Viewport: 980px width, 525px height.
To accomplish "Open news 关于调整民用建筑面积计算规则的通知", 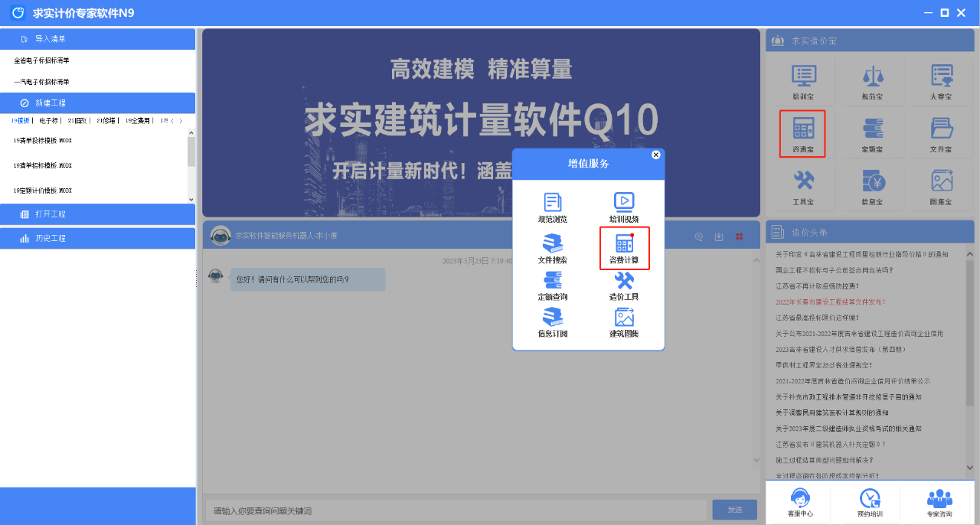I will (x=831, y=412).
